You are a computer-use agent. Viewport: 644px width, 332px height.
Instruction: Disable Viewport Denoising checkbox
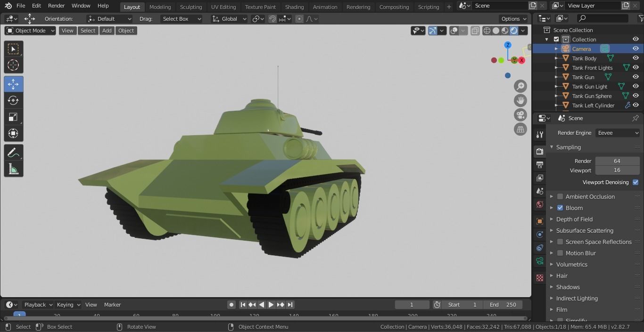pos(636,182)
